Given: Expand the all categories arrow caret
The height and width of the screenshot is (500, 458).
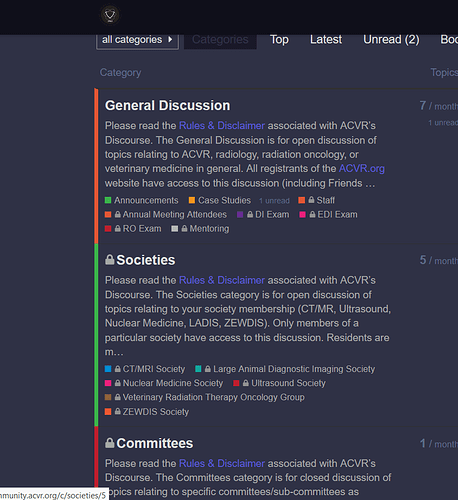Looking at the screenshot, I should (x=170, y=39).
